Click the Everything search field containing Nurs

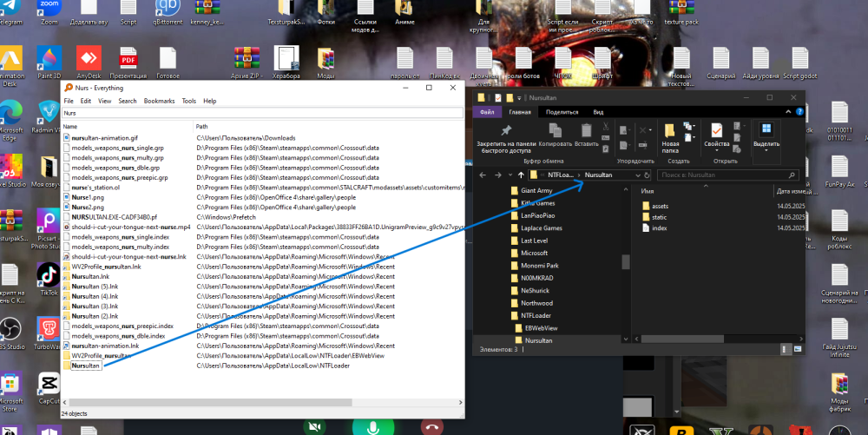click(x=262, y=113)
